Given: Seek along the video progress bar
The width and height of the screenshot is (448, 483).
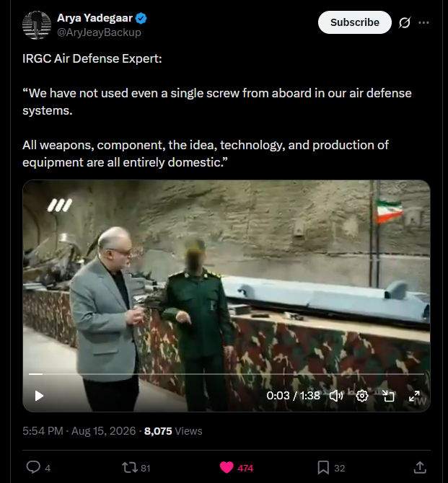Looking at the screenshot, I should tap(227, 374).
